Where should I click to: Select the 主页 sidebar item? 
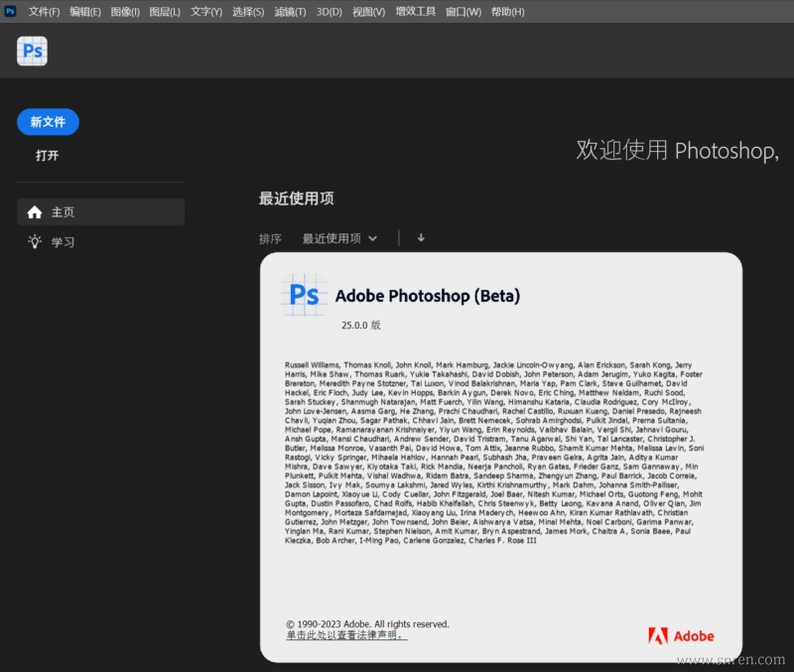(101, 212)
